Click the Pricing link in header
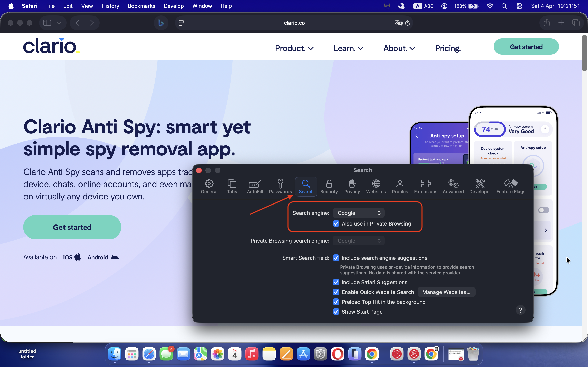The height and width of the screenshot is (367, 588). tap(448, 48)
